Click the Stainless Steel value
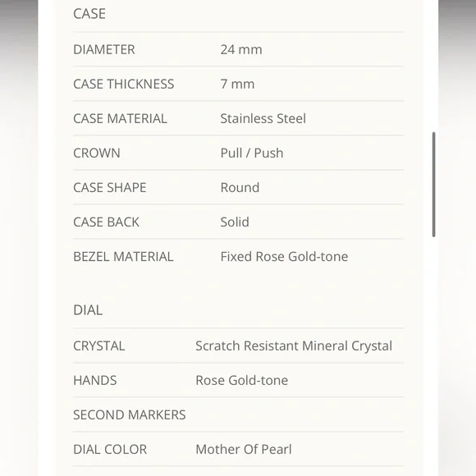This screenshot has height=476, width=476. point(263,118)
